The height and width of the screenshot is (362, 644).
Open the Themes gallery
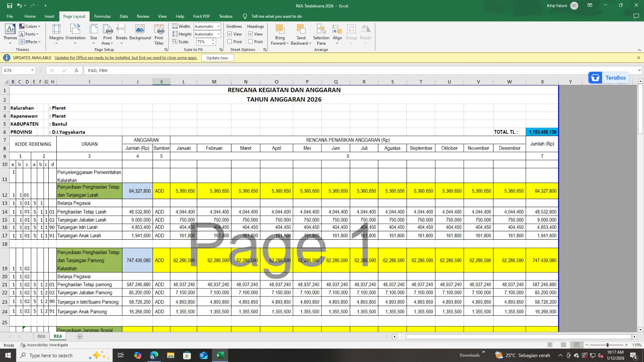10,34
